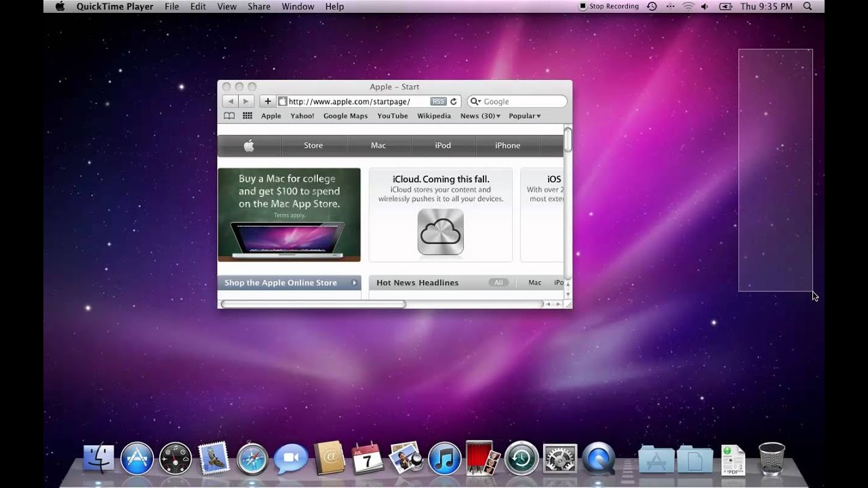Open Finder from the Dock
The width and height of the screenshot is (868, 488).
click(x=99, y=459)
